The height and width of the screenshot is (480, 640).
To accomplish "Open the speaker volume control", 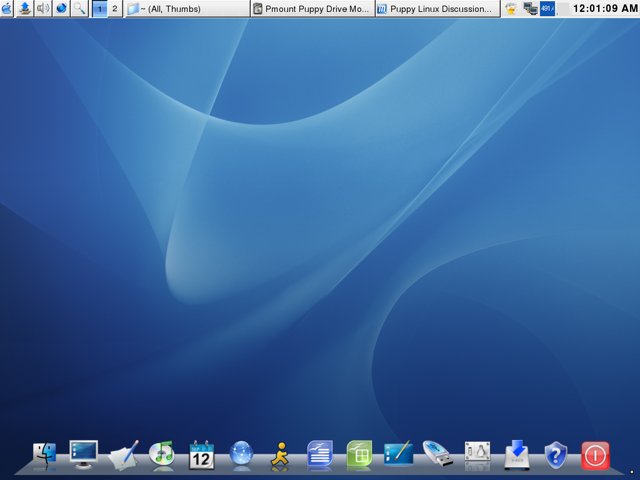I will click(43, 8).
